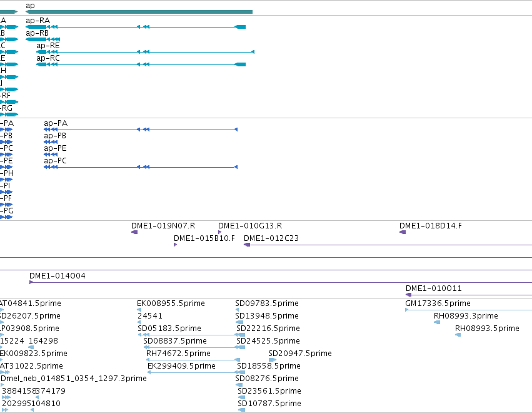Select EST SD08837.5prime label
This screenshot has height=413, width=532.
pos(175,341)
